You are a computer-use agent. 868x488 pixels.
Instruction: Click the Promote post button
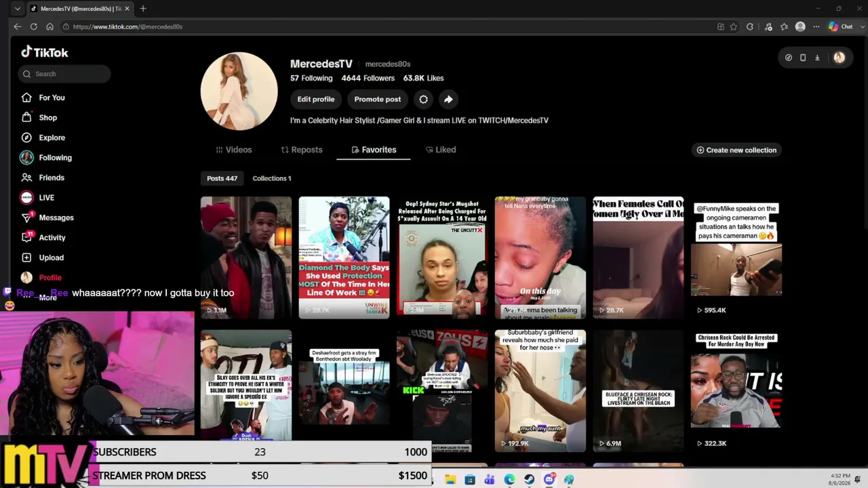(378, 99)
